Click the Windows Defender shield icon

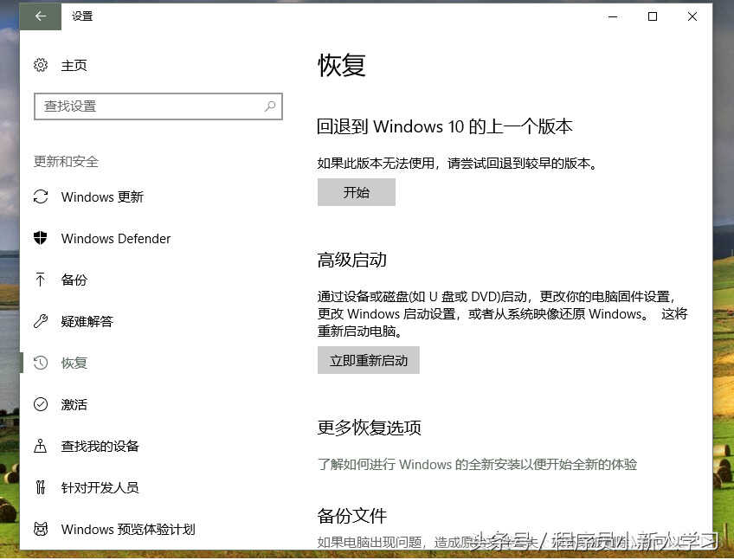(x=41, y=238)
